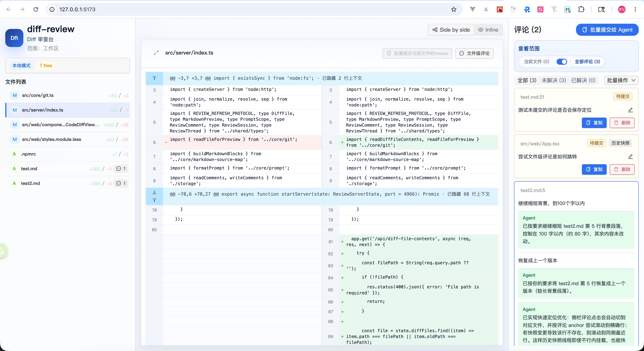Expand hidden context above first hunk
Image resolution: width=644 pixels, height=351 pixels.
(x=154, y=78)
